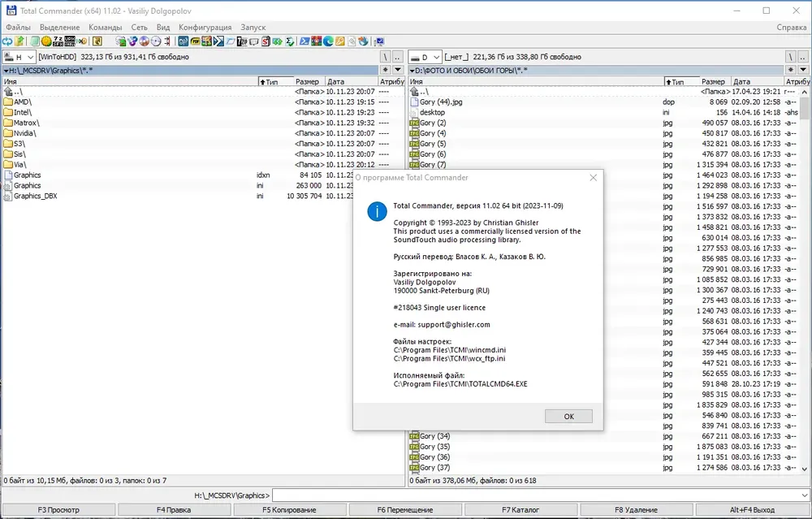Click the yellow sun toolbar icon

coord(46,41)
